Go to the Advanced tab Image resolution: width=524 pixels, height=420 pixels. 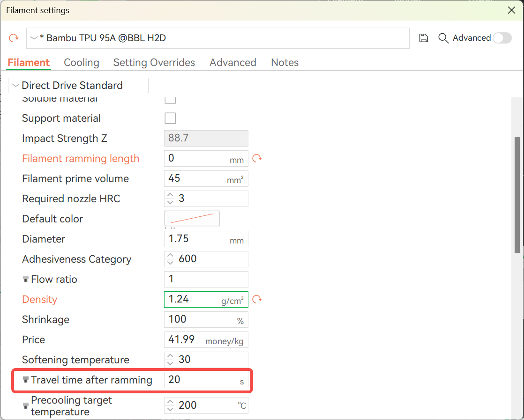pyautogui.click(x=233, y=62)
